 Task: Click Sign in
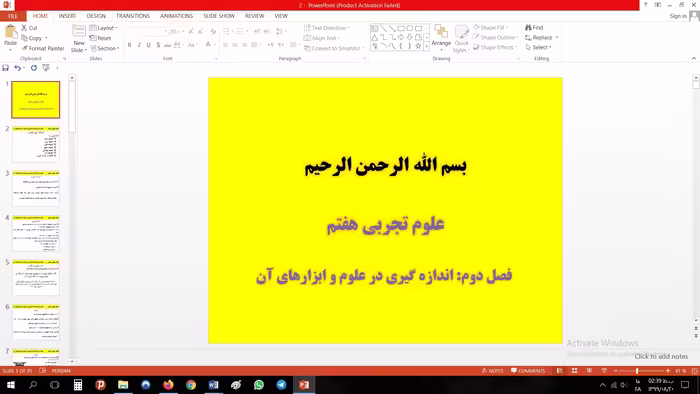point(678,16)
